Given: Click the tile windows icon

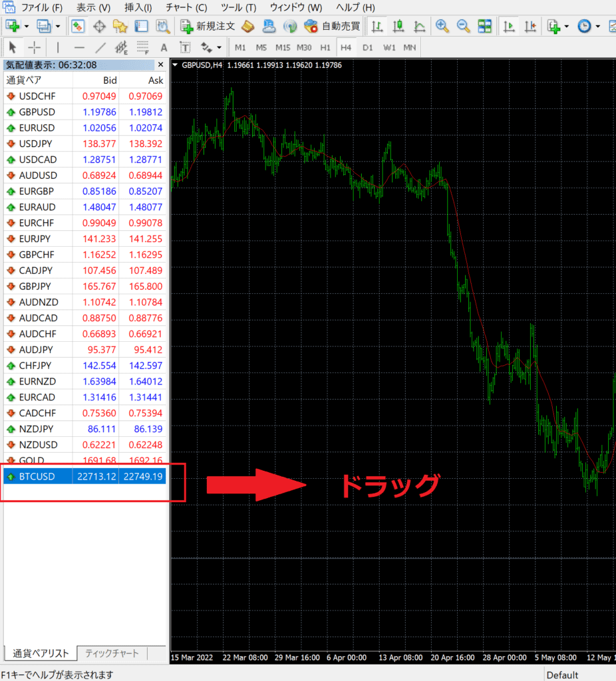Looking at the screenshot, I should [484, 27].
